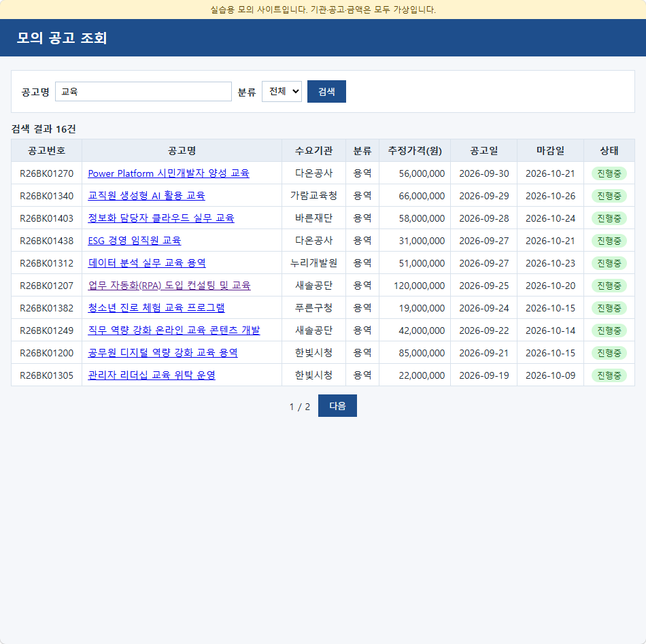Viewport: 646px width, 644px height.
Task: Click the 공고명 search input field
Action: click(143, 92)
